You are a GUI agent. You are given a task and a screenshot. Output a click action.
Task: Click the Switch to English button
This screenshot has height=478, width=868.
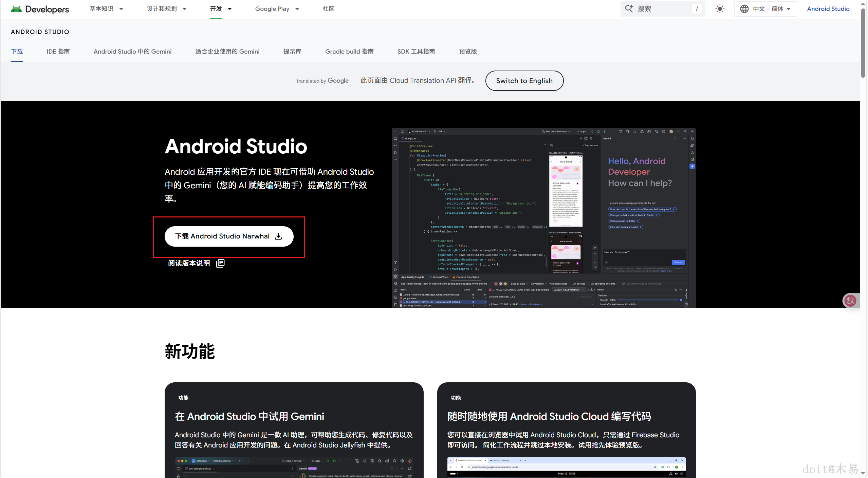coord(524,81)
